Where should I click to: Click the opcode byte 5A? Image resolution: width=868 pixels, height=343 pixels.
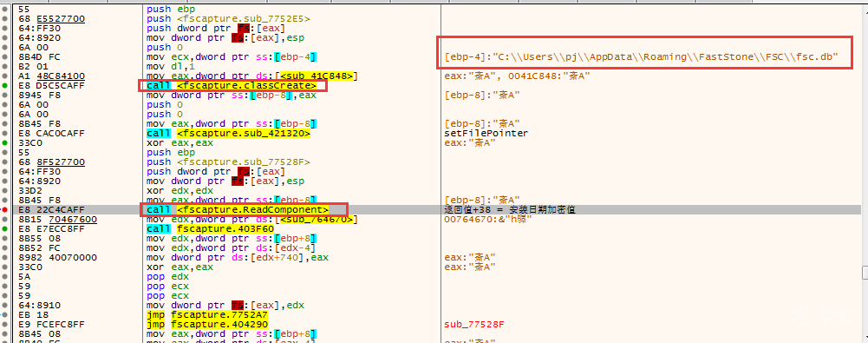click(x=23, y=276)
